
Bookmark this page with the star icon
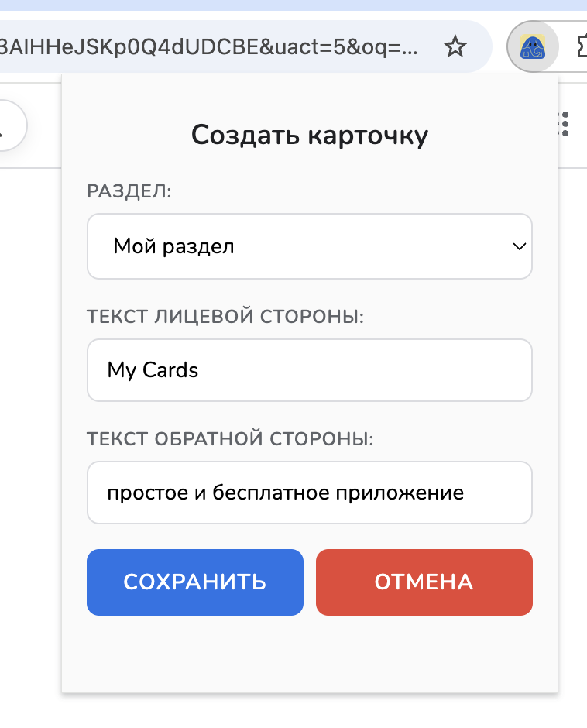click(x=455, y=47)
